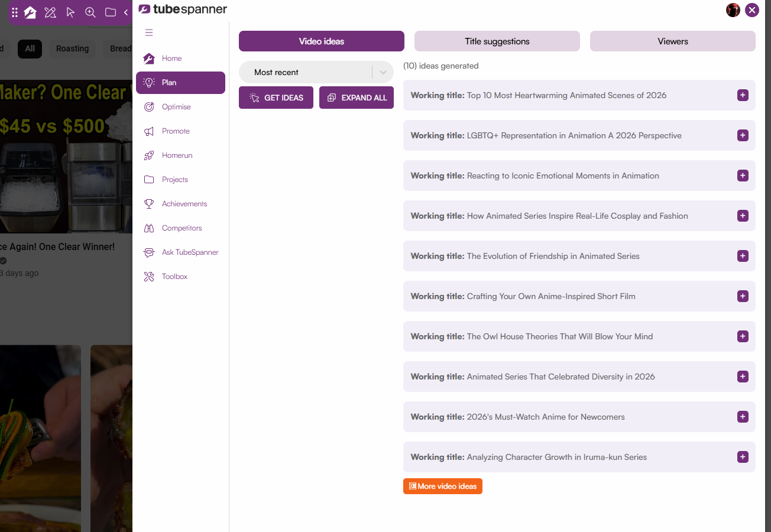
Task: Click the More video ideas button
Action: [443, 486]
